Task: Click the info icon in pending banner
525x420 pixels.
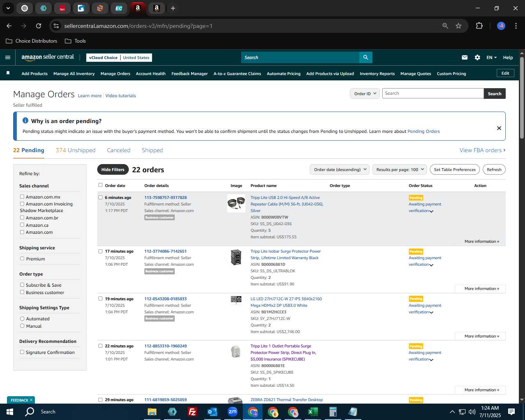Action: coord(25,121)
